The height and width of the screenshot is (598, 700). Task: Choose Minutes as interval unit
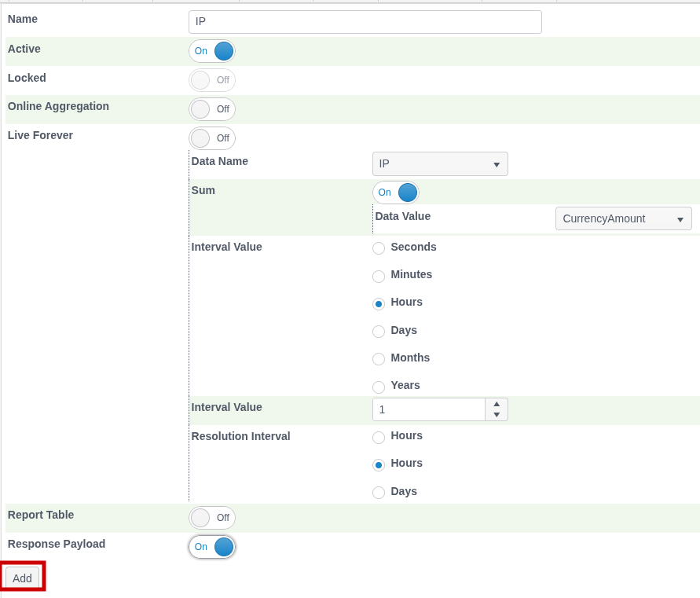click(379, 276)
